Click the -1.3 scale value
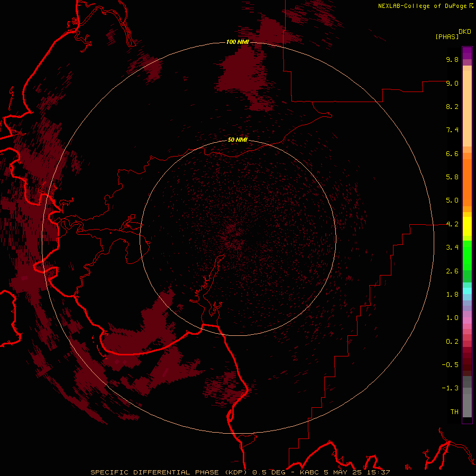This screenshot has width=476, height=476. pyautogui.click(x=450, y=388)
